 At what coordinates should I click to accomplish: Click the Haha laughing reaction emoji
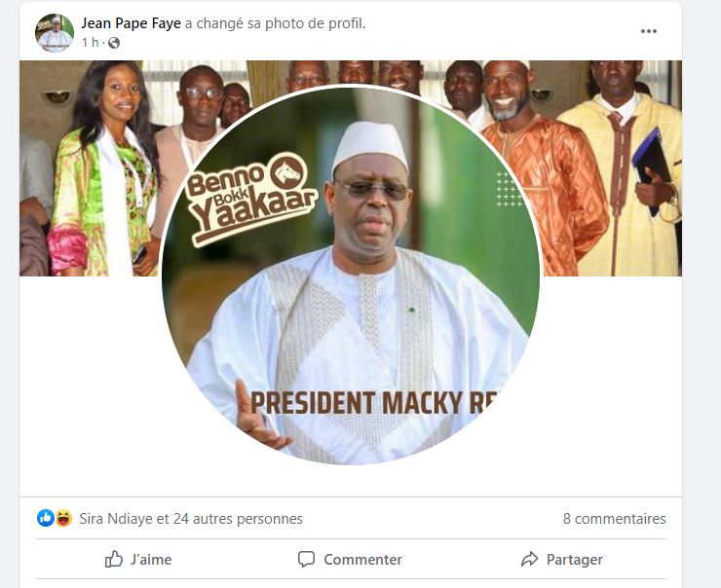(x=63, y=518)
